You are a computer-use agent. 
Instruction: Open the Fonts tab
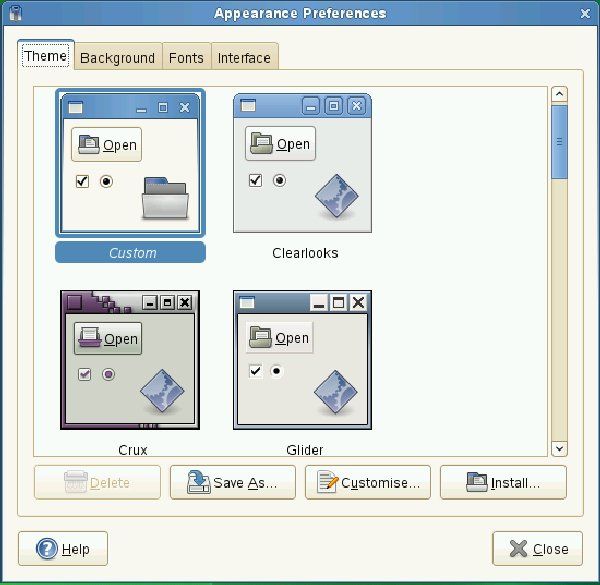[x=187, y=56]
